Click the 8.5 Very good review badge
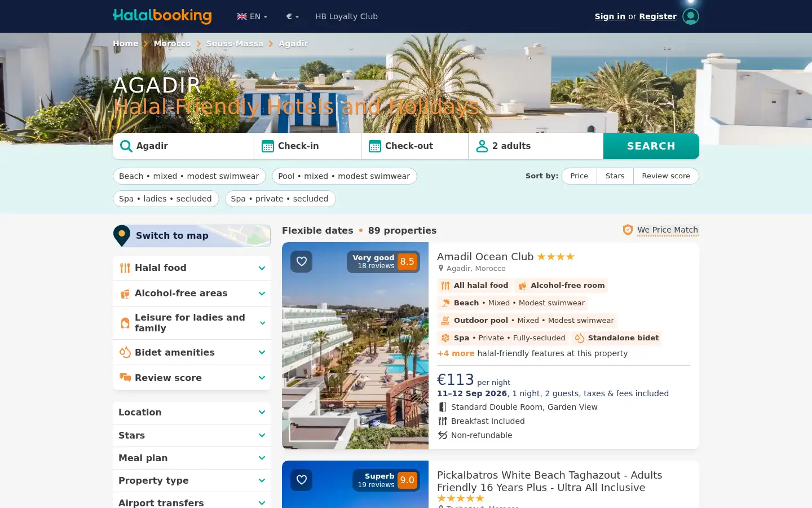This screenshot has height=508, width=812. [x=383, y=261]
